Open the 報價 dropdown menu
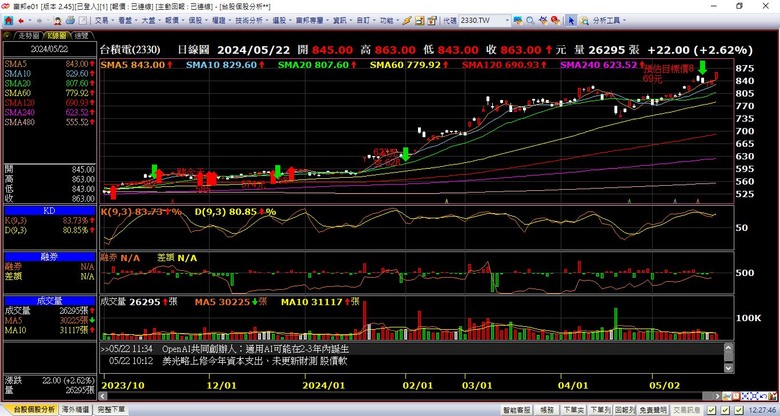 coord(175,21)
